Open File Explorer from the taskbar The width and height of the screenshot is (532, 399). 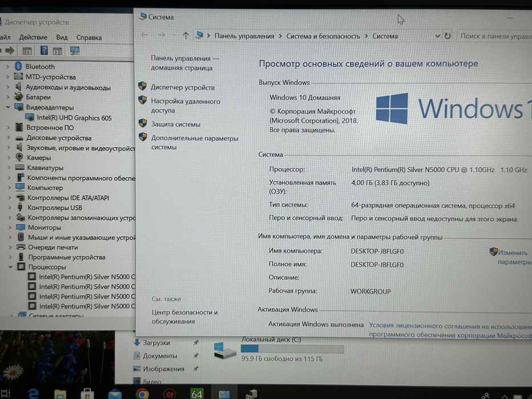pyautogui.click(x=60, y=394)
